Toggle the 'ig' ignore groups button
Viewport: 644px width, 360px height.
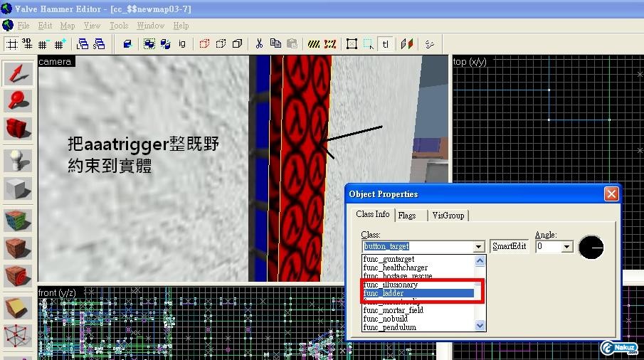pos(182,44)
